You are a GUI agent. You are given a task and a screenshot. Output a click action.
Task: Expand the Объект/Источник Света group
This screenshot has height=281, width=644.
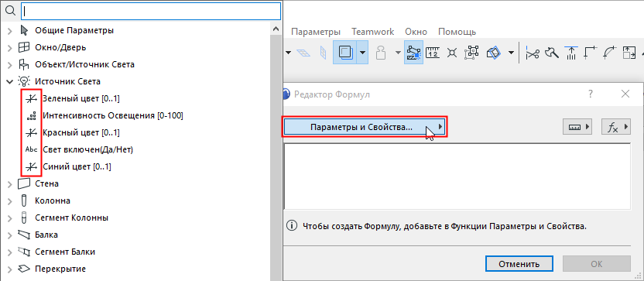10,64
